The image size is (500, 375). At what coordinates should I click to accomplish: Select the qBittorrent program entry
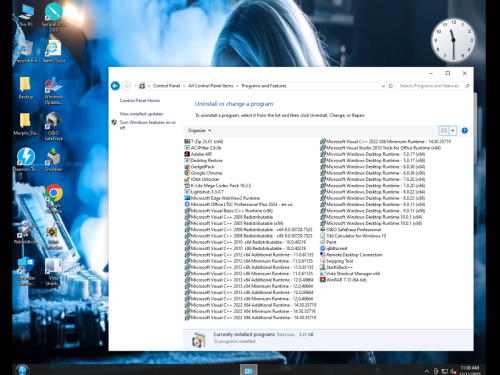tap(334, 248)
